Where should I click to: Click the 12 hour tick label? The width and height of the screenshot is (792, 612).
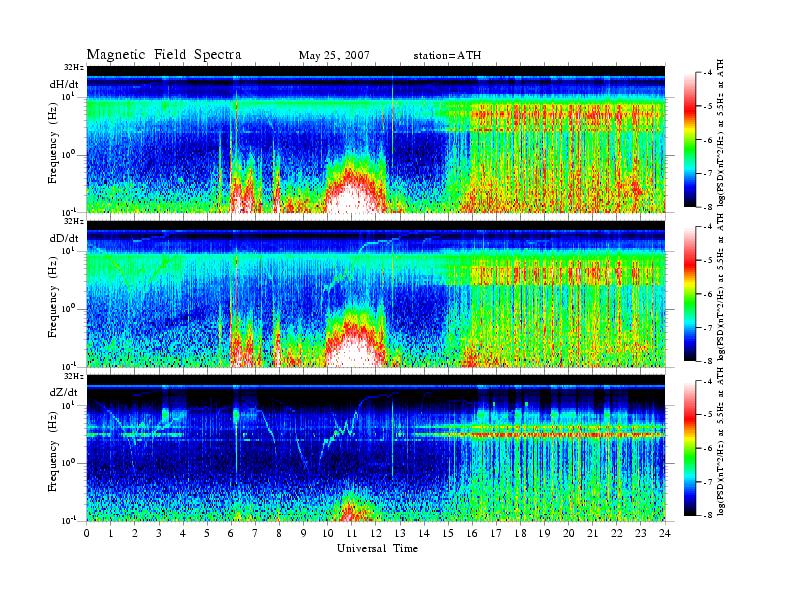[376, 533]
